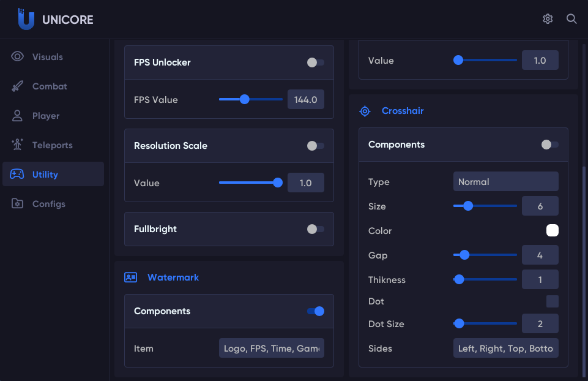Viewport: 588px width, 381px height.
Task: Click the search magnifier icon
Action: pos(571,19)
